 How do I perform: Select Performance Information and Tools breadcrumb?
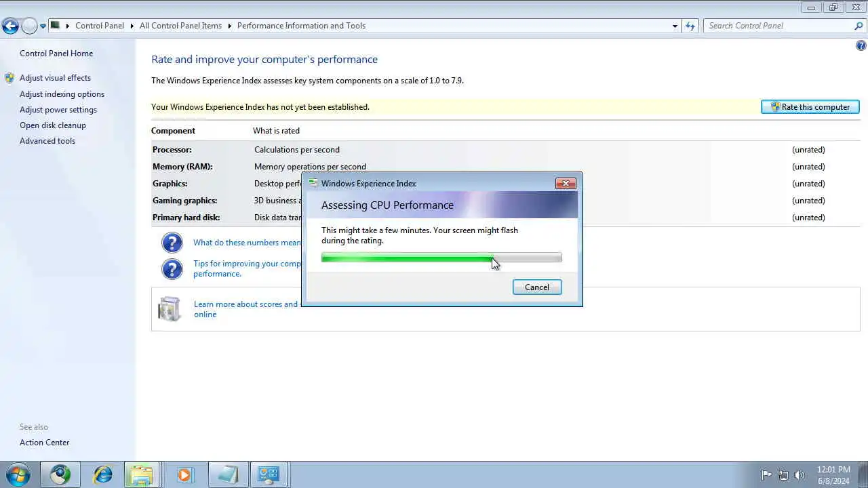(301, 26)
